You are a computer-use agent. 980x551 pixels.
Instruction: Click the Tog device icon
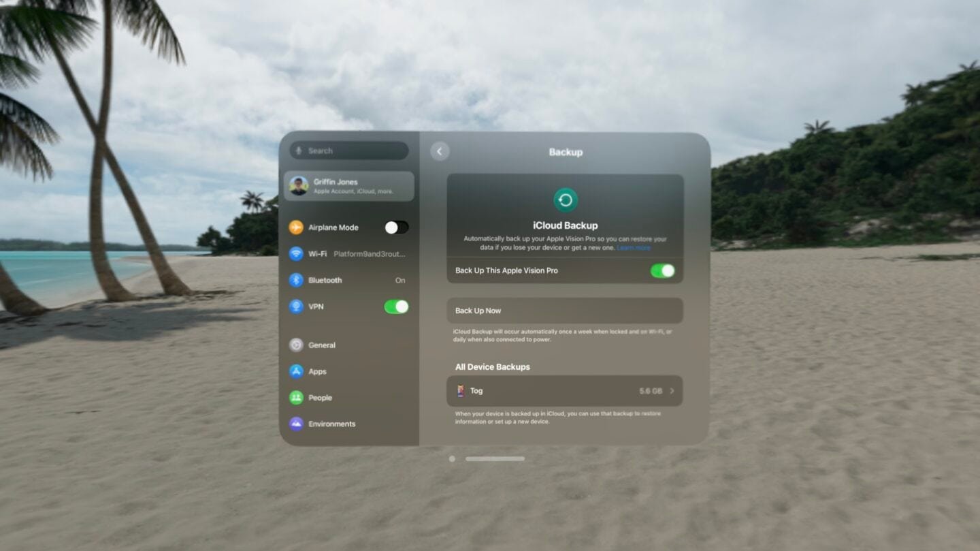461,391
